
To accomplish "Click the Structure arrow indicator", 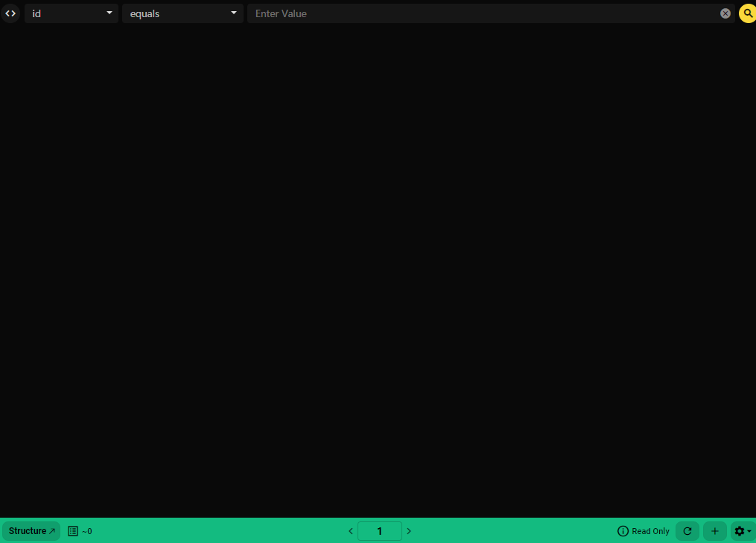I will pyautogui.click(x=52, y=530).
